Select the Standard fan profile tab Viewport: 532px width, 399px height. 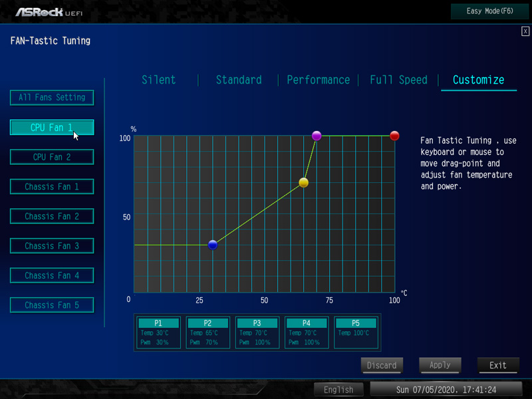pyautogui.click(x=239, y=80)
